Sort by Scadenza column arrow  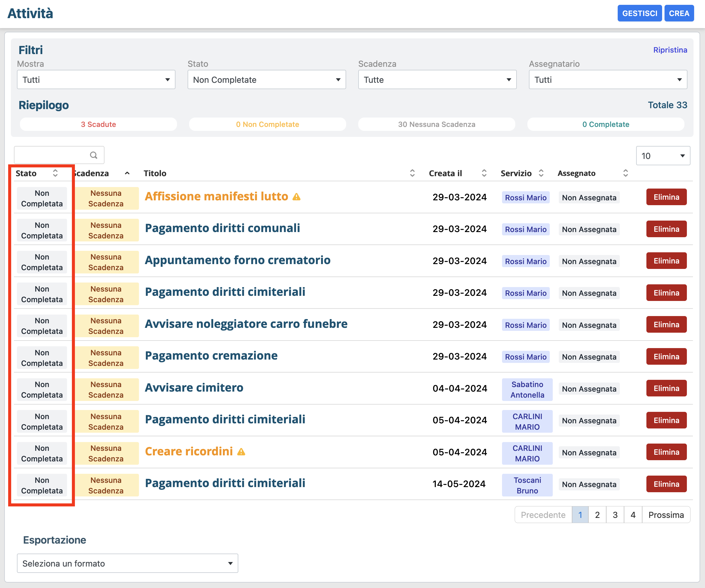coord(127,173)
